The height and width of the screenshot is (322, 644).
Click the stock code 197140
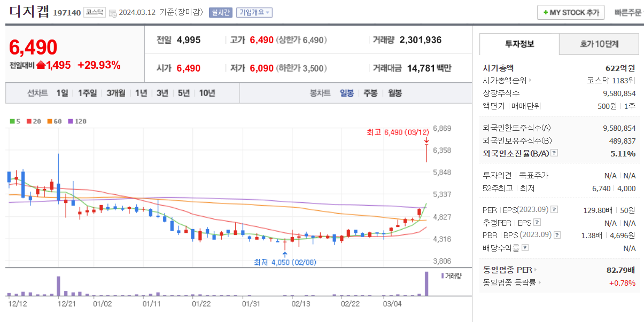point(67,13)
